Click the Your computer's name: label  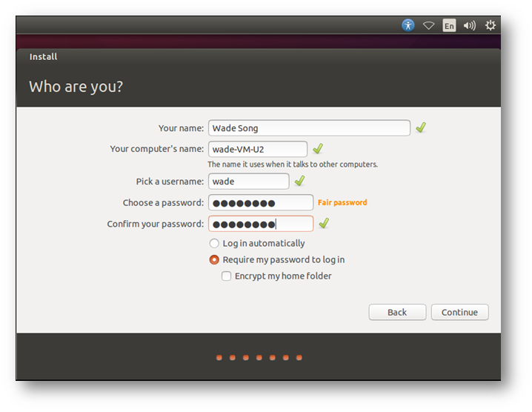coord(157,149)
